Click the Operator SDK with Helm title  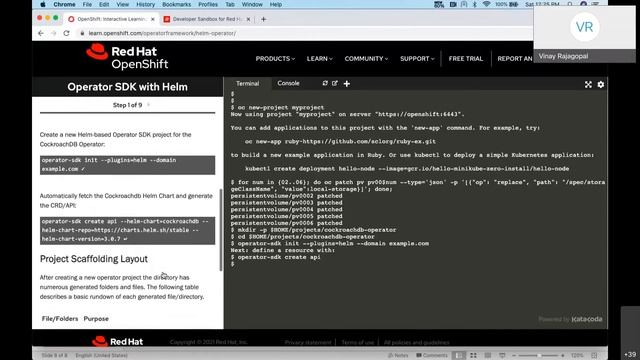tap(127, 87)
